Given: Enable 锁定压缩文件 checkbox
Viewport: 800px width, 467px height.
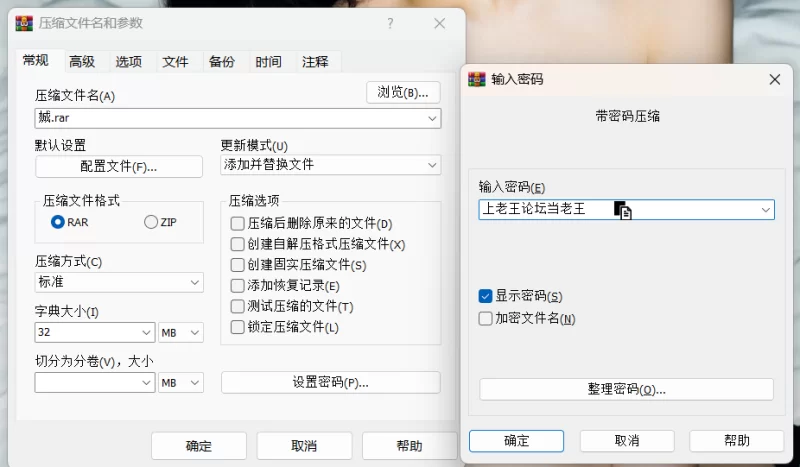Looking at the screenshot, I should (x=237, y=327).
